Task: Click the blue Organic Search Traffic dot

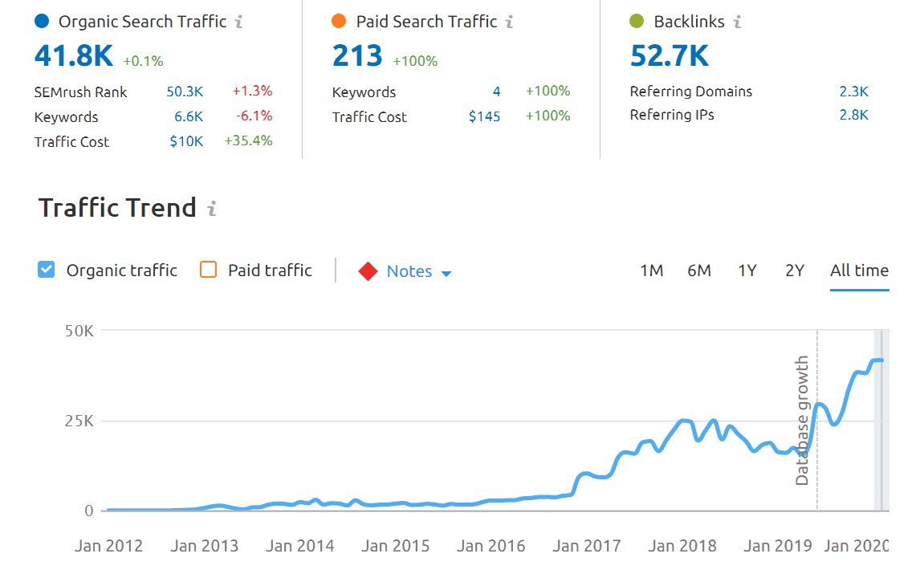Action: click(42, 22)
